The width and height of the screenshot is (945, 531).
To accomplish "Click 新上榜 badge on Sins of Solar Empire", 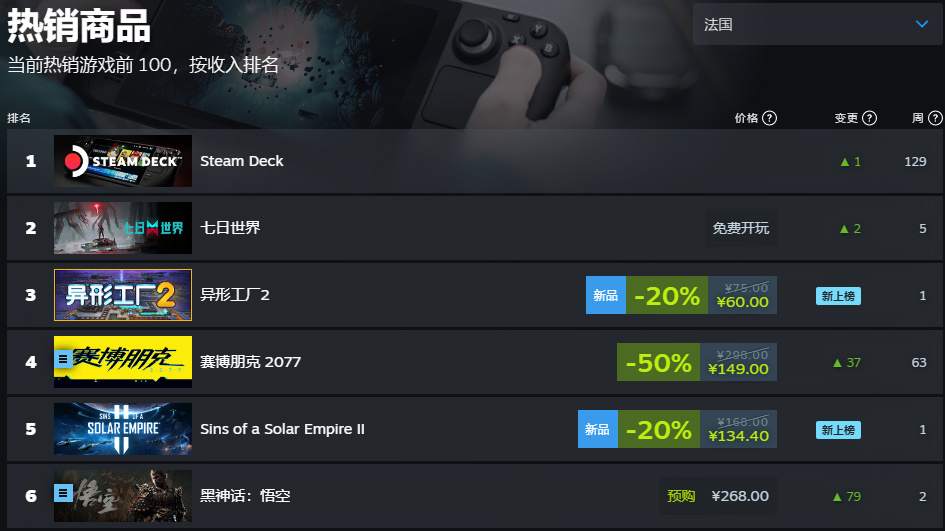I will tap(838, 430).
